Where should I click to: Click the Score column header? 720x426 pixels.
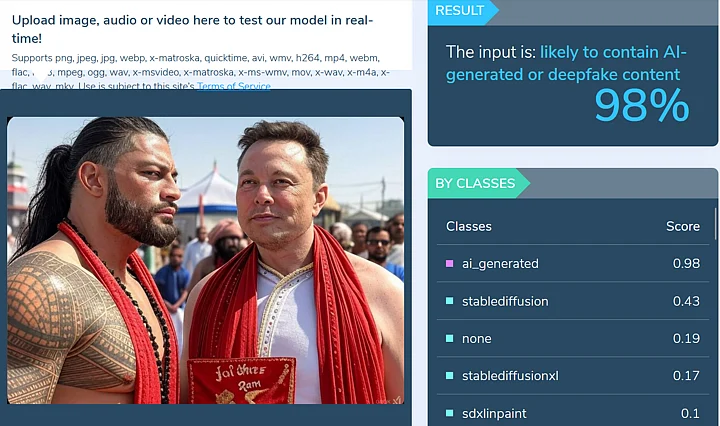pos(683,226)
